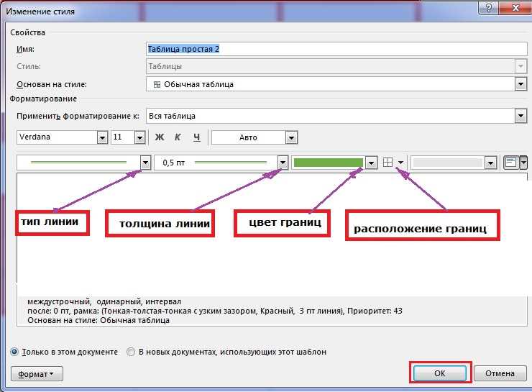Image resolution: width=532 pixels, height=392 pixels.
Task: Open the disabled Стиль Таблицы dropdown
Action: click(x=520, y=66)
